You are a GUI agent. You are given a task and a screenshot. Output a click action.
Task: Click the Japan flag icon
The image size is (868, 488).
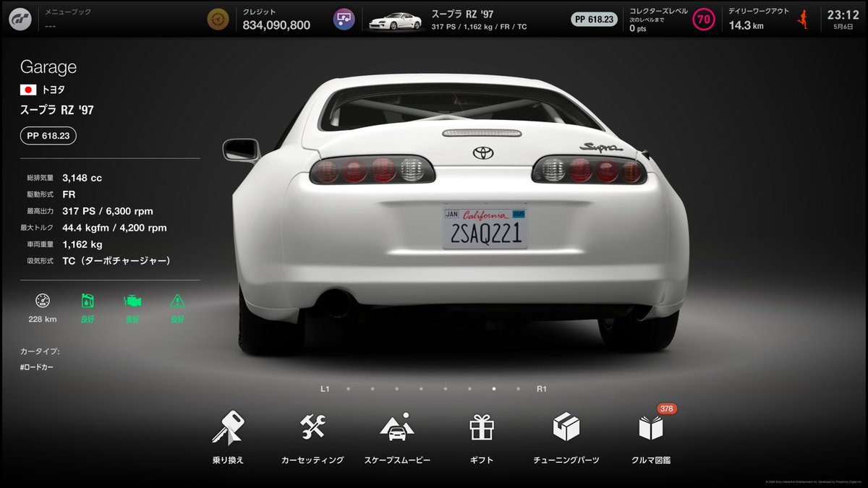(28, 90)
